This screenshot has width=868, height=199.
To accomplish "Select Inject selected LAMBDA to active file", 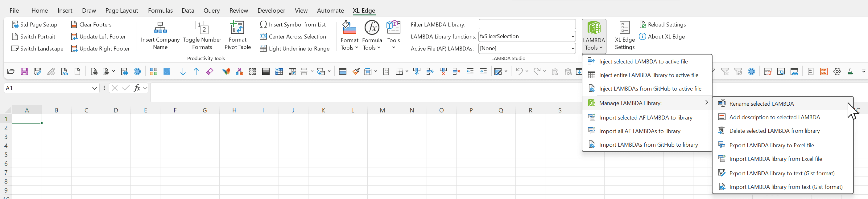I will point(647,61).
